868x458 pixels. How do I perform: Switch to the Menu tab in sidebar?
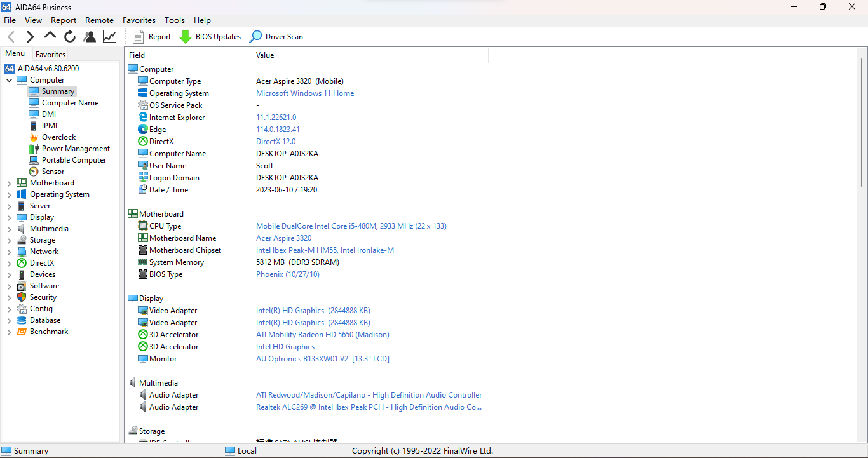pyautogui.click(x=15, y=54)
